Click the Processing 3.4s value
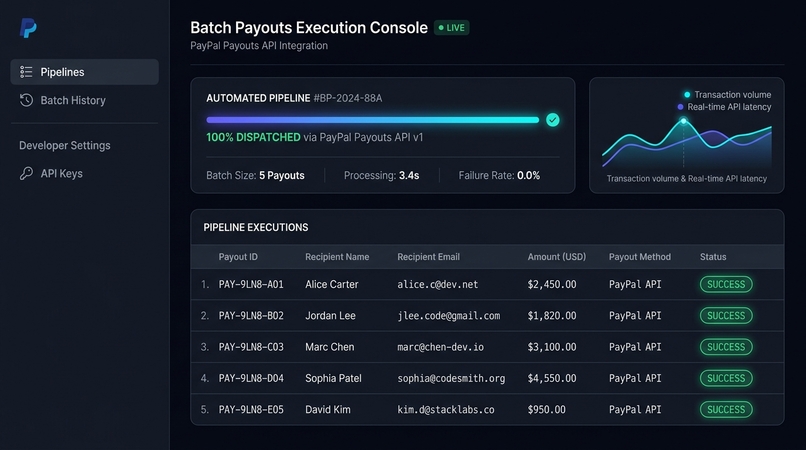Image resolution: width=806 pixels, height=450 pixels. click(409, 175)
